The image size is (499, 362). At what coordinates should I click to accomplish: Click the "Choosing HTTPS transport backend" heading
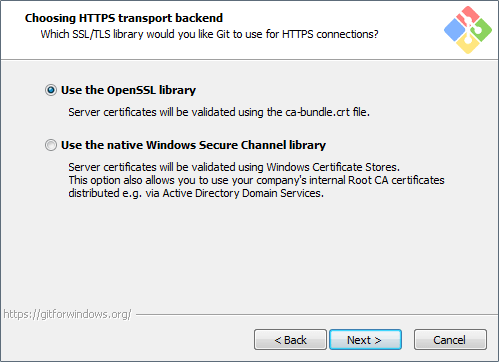(124, 18)
